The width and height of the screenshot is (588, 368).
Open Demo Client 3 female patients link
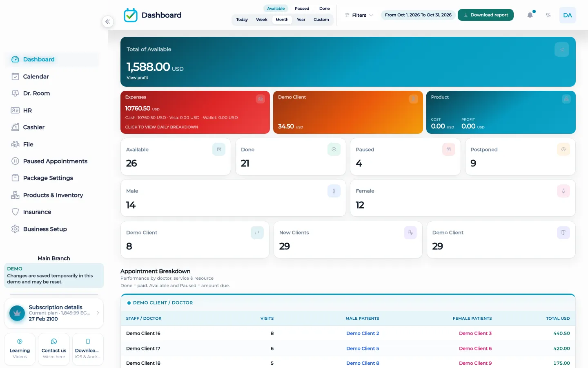[475, 334]
